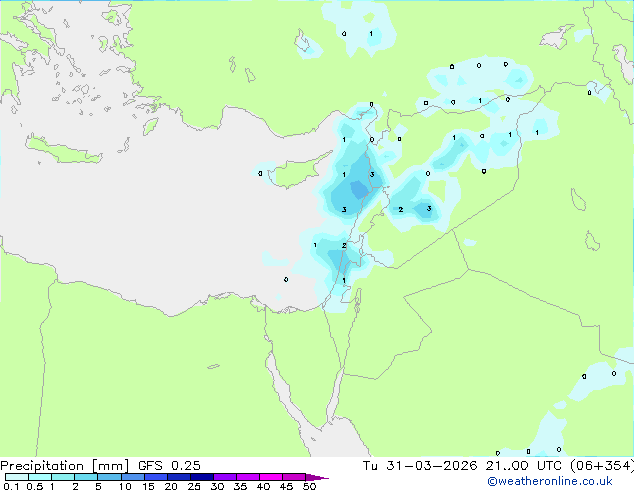Click the '45' legend scale number
The image size is (634, 490).
pos(286,486)
